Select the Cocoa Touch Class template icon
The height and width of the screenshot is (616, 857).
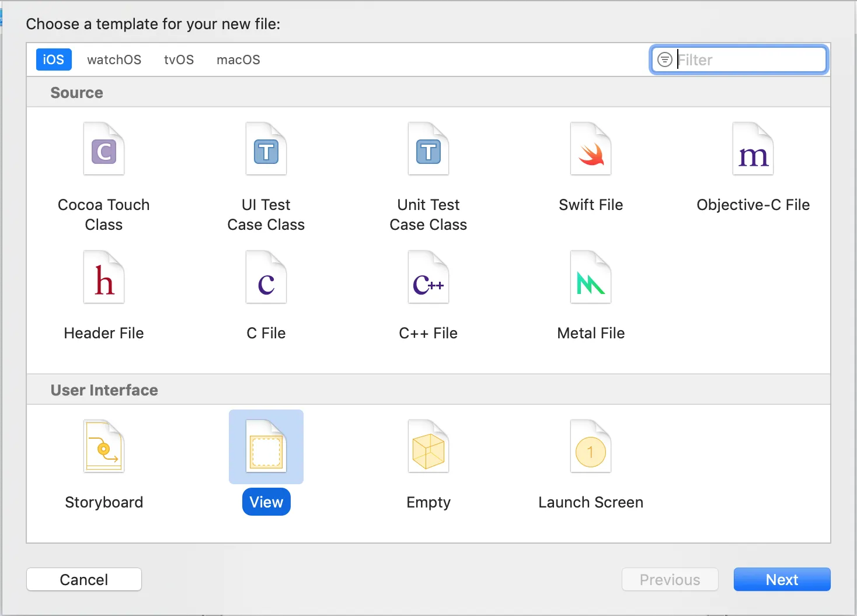click(x=104, y=149)
